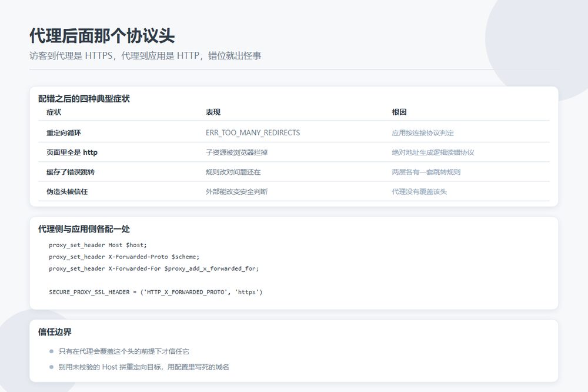Image resolution: width=588 pixels, height=392 pixels.
Task: Click the heading 代理侧与应用侧各配一处
Action: coord(84,229)
